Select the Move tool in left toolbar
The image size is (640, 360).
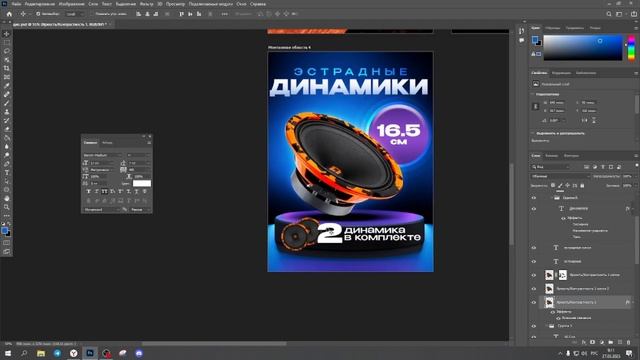[7, 33]
